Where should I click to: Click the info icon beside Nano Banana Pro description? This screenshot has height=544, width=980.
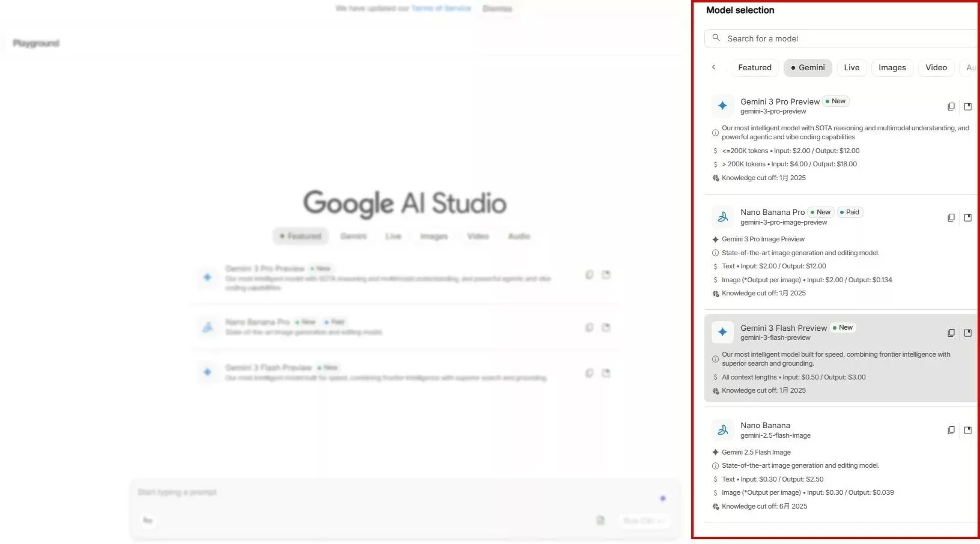(x=715, y=253)
